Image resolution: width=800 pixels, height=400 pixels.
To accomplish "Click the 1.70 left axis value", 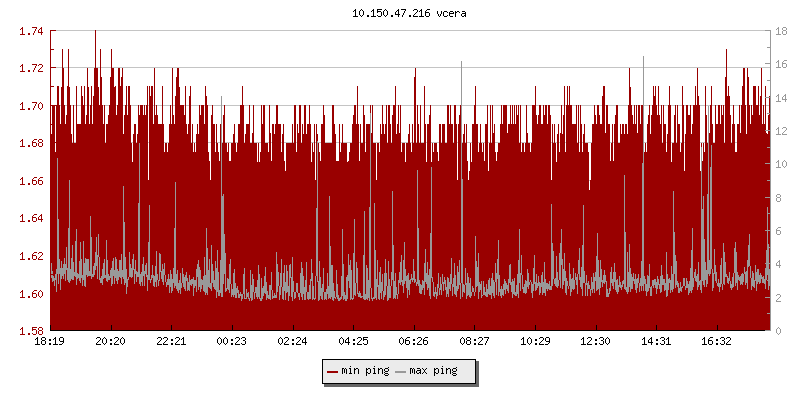I will (x=30, y=106).
